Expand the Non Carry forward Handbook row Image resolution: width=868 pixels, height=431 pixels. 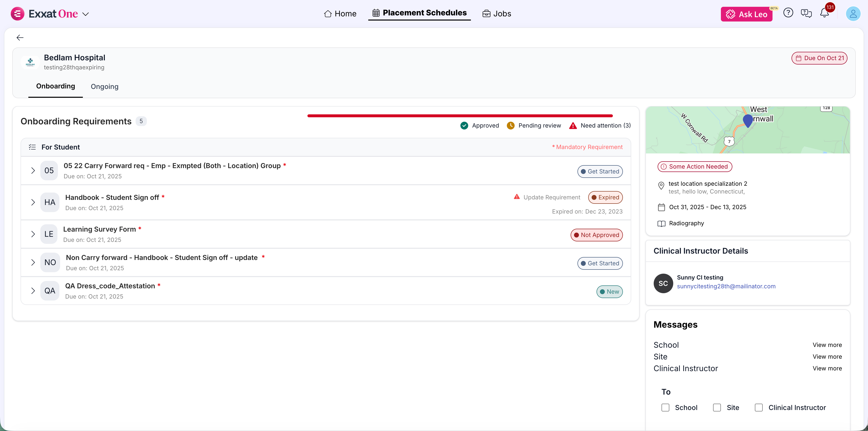pyautogui.click(x=33, y=262)
